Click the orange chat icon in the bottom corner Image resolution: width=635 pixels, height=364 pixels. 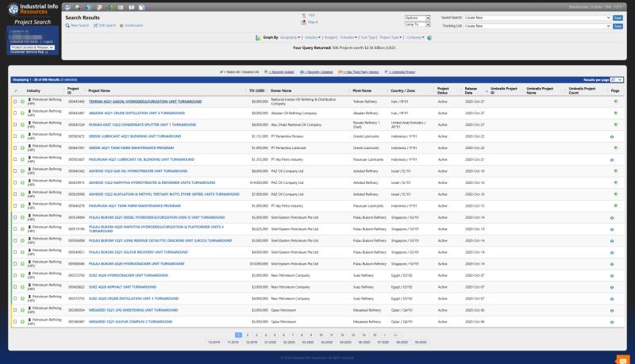click(623, 360)
